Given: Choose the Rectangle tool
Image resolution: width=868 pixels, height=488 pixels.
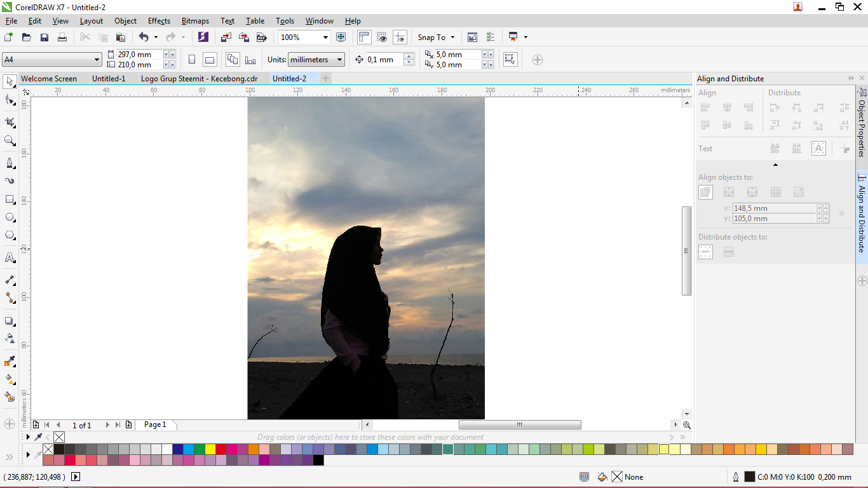Looking at the screenshot, I should click(x=10, y=200).
